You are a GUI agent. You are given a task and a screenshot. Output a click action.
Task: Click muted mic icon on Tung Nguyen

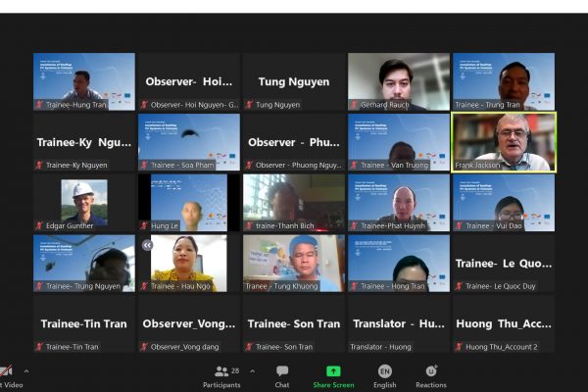pyautogui.click(x=250, y=104)
